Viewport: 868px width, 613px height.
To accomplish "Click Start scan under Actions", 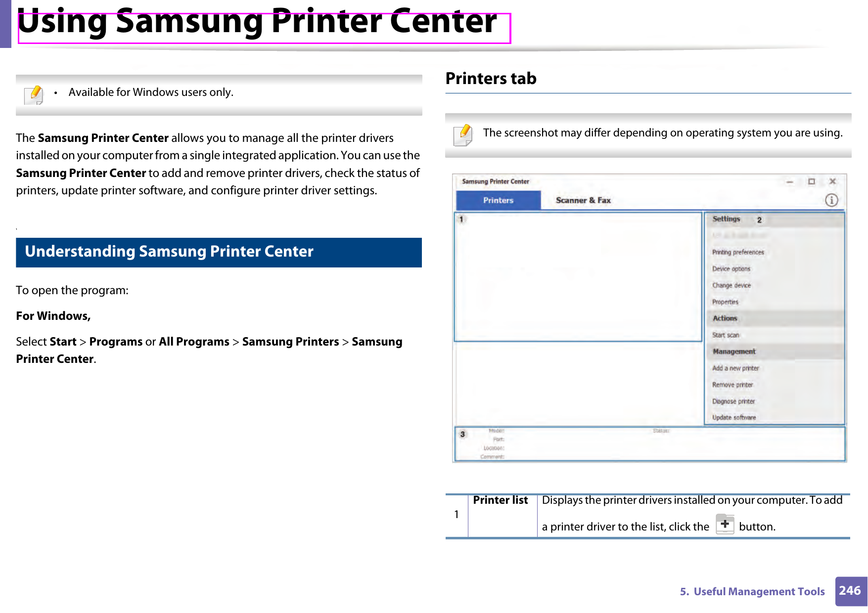I will click(x=726, y=335).
